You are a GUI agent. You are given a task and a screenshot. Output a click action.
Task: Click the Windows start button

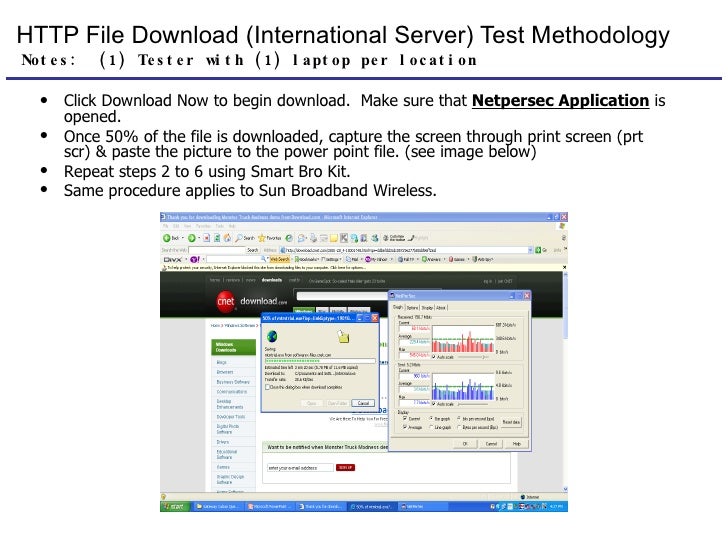(175, 506)
